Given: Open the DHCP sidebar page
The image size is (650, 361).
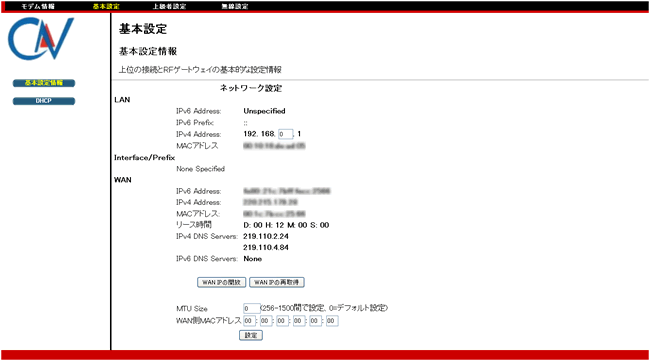Looking at the screenshot, I should [44, 101].
